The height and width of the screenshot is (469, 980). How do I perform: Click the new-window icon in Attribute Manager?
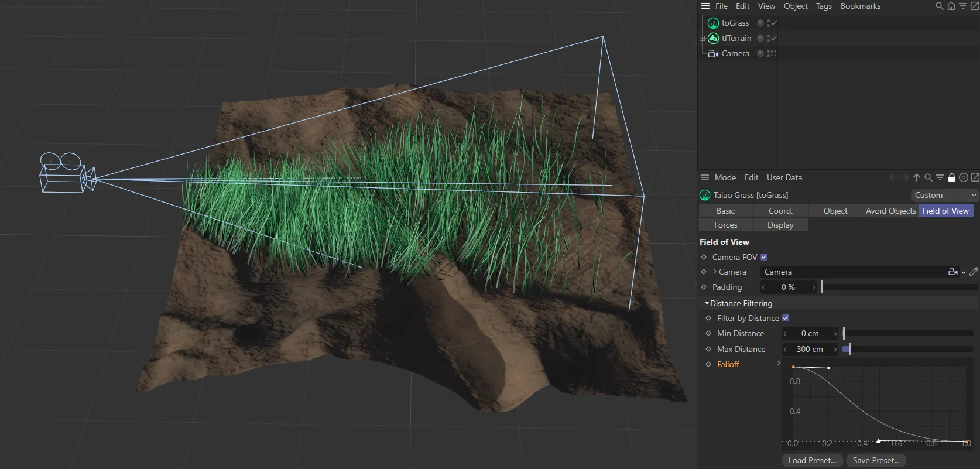[975, 177]
